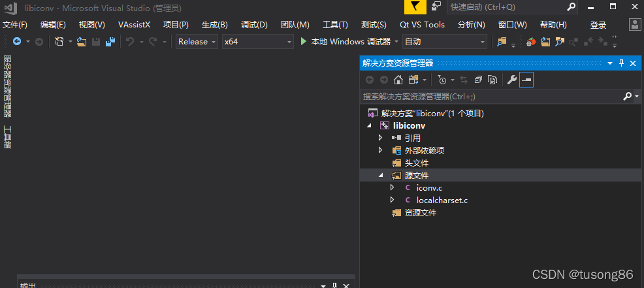Click the Navigate Backward blue arrow icon

[17, 42]
